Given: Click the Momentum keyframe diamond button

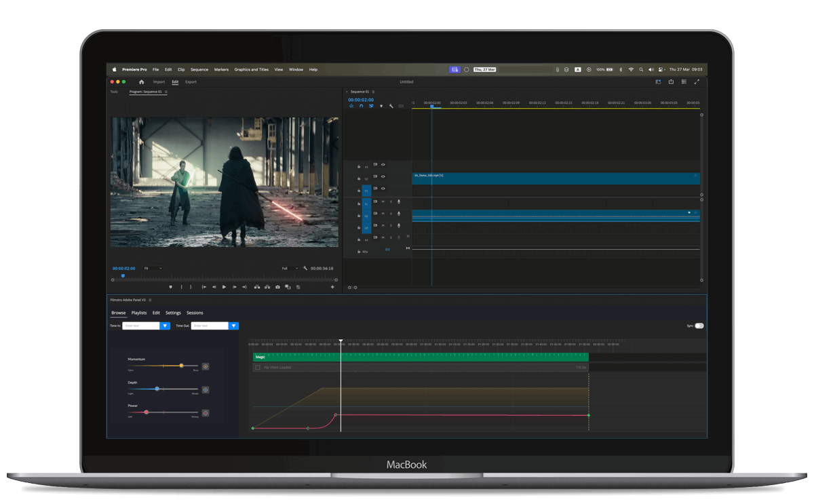Looking at the screenshot, I should (x=205, y=366).
